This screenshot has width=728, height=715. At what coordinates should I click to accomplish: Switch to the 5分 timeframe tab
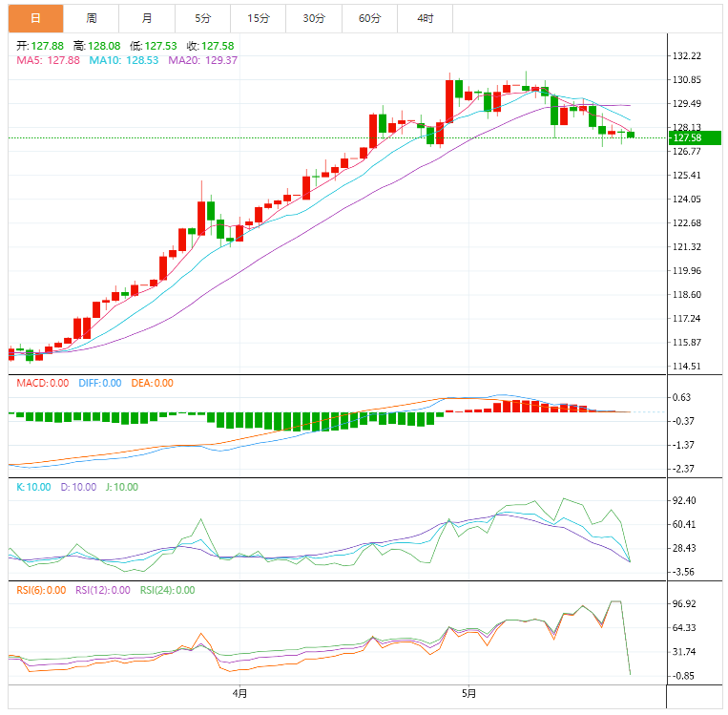pos(202,18)
